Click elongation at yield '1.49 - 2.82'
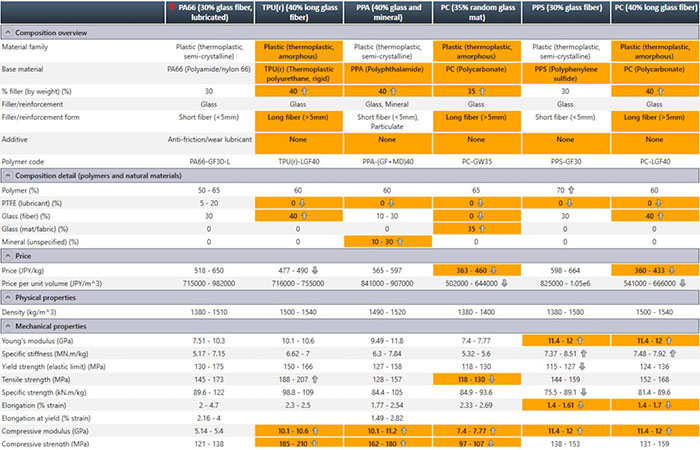This screenshot has width=700, height=450. pos(387,418)
